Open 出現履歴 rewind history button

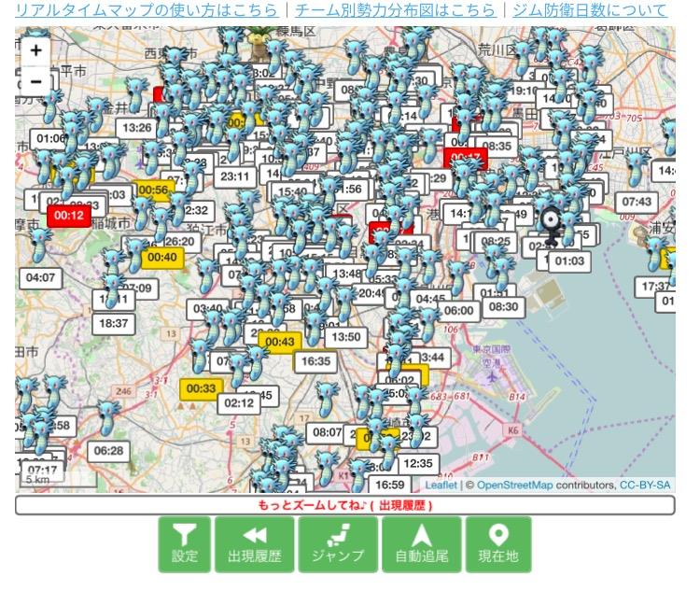[x=255, y=544]
